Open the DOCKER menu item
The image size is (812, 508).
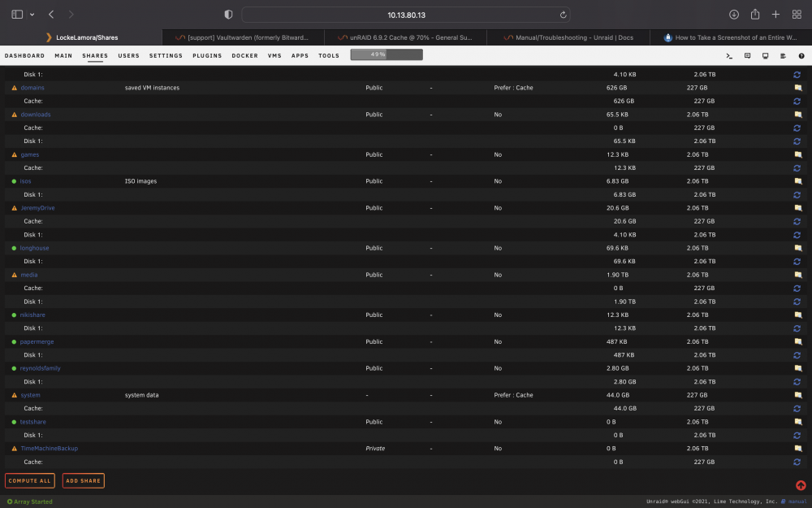[245, 55]
